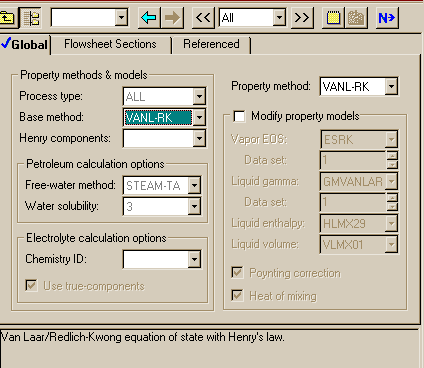This screenshot has height=368, width=424.
Task: Go to previous form with << button
Action: pos(203,18)
